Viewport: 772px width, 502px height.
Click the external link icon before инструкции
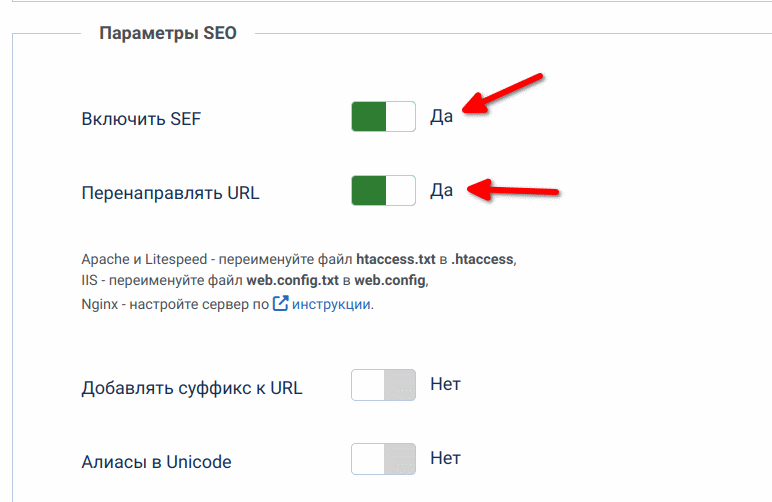pos(280,303)
